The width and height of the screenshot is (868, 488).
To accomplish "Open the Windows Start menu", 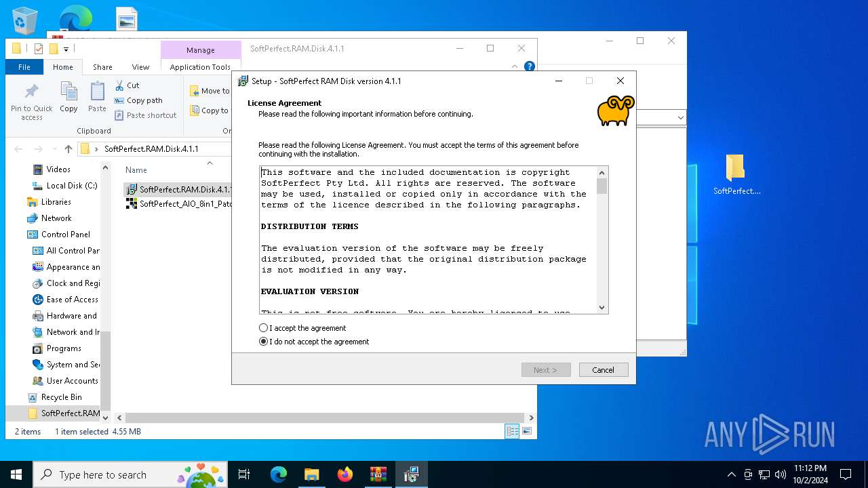I will click(16, 474).
